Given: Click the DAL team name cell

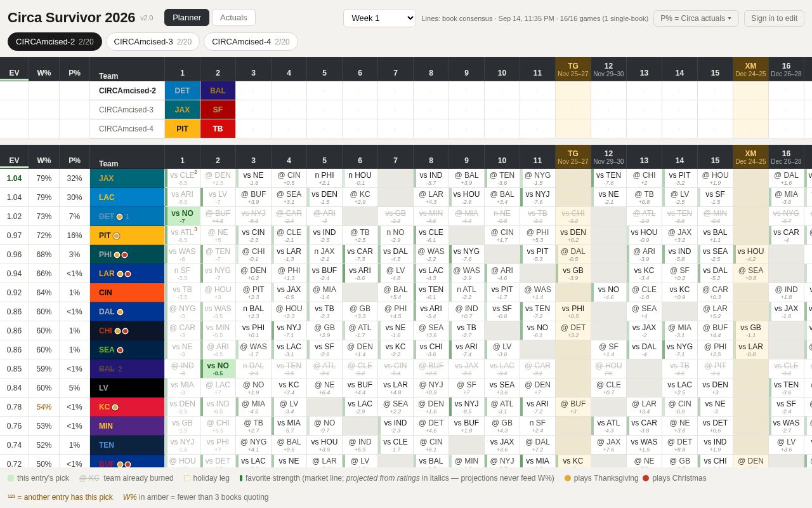Looking at the screenshot, I should pyautogui.click(x=127, y=312).
